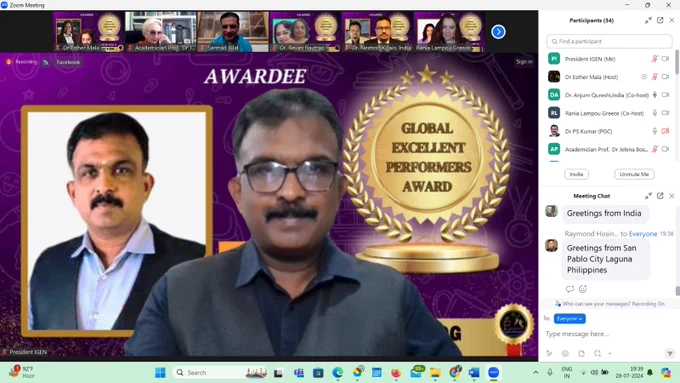This screenshot has width=680, height=383.
Task: Click the Facebook live stream indicator
Action: pyautogui.click(x=62, y=62)
